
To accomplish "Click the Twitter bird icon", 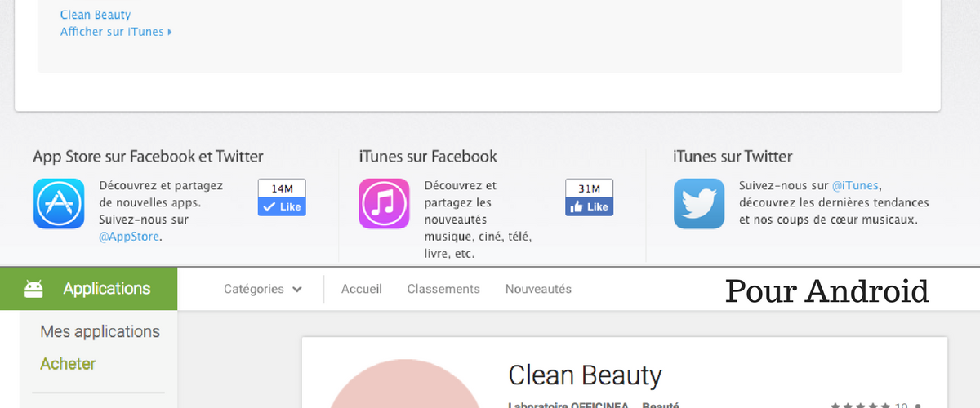I will (699, 204).
